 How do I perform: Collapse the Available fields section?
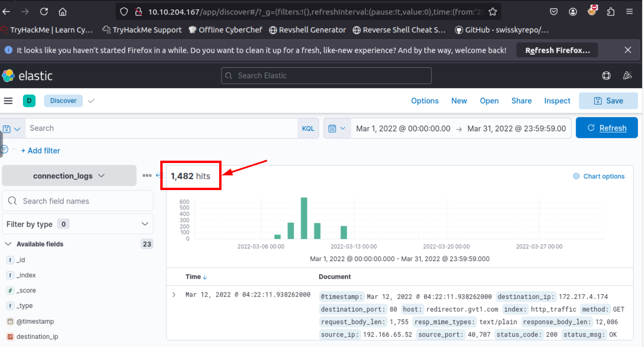(8, 244)
